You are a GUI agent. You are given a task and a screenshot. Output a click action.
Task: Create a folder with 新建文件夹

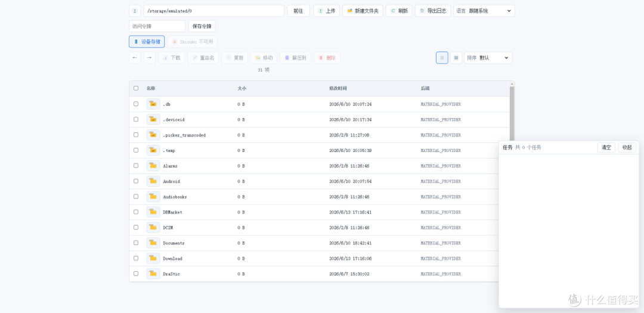coord(363,11)
